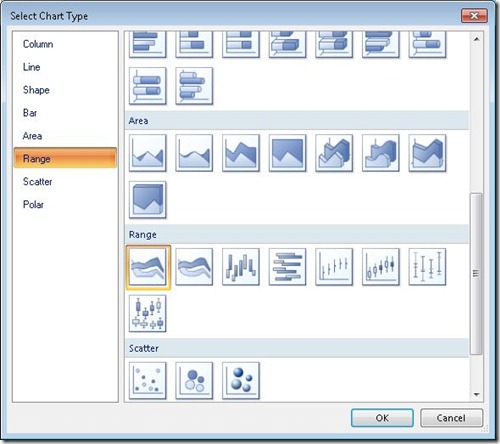This screenshot has width=500, height=444.
Task: Pick the Range Column chart icon
Action: (241, 267)
